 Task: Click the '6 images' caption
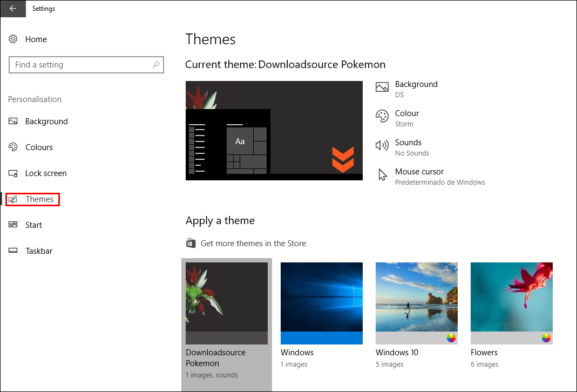click(485, 364)
